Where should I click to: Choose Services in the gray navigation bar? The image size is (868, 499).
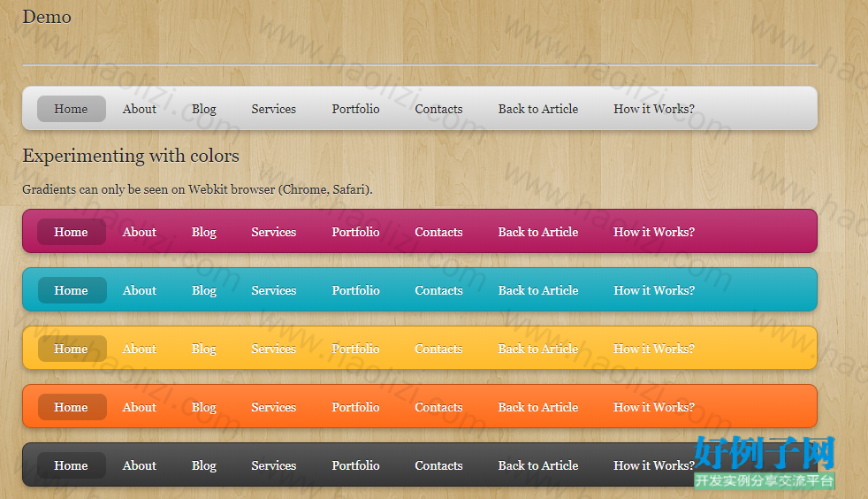[273, 109]
